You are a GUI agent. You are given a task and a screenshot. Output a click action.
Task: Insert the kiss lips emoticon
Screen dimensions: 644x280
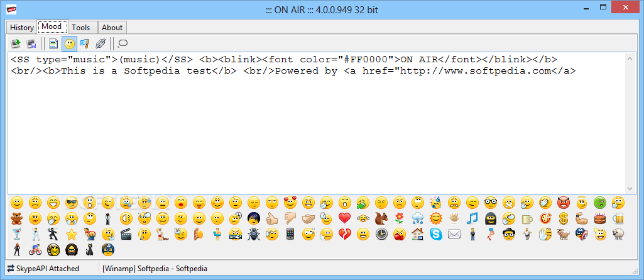tap(181, 203)
